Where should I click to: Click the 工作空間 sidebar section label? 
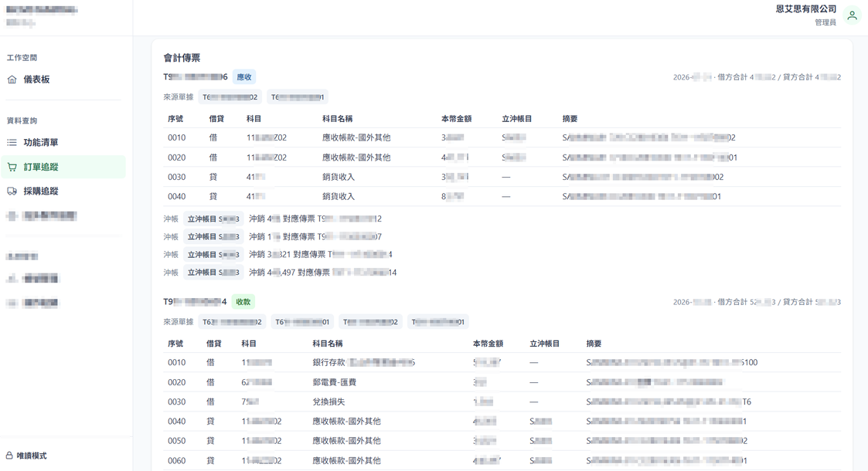[x=22, y=57]
